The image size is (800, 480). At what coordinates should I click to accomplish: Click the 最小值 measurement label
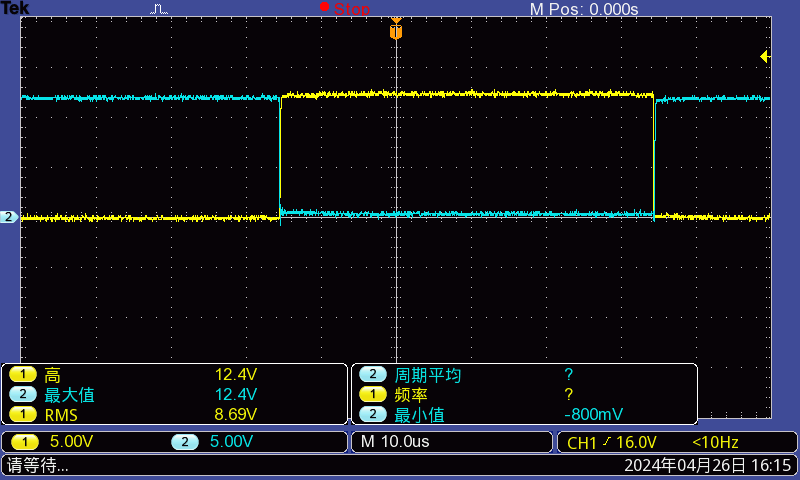pyautogui.click(x=419, y=415)
